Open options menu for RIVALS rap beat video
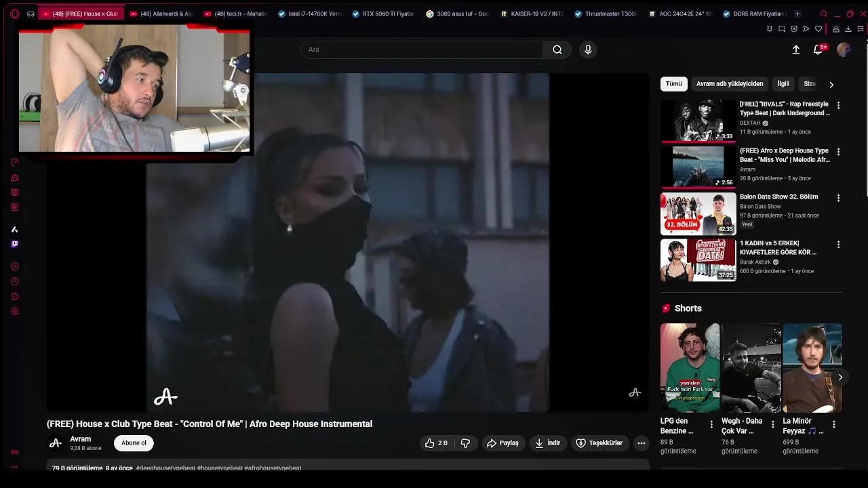The image size is (868, 488). pos(838,105)
